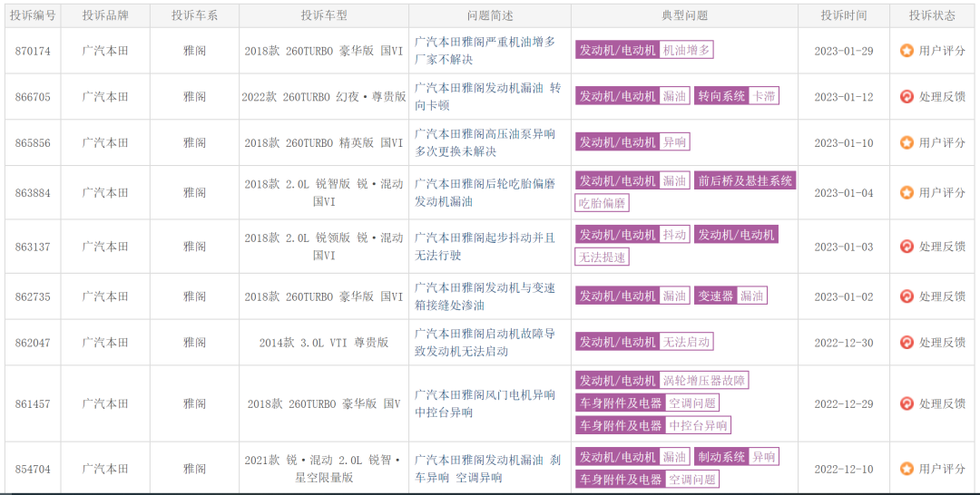Click the 投诉时间 column header
This screenshot has height=495, width=980.
[x=843, y=15]
